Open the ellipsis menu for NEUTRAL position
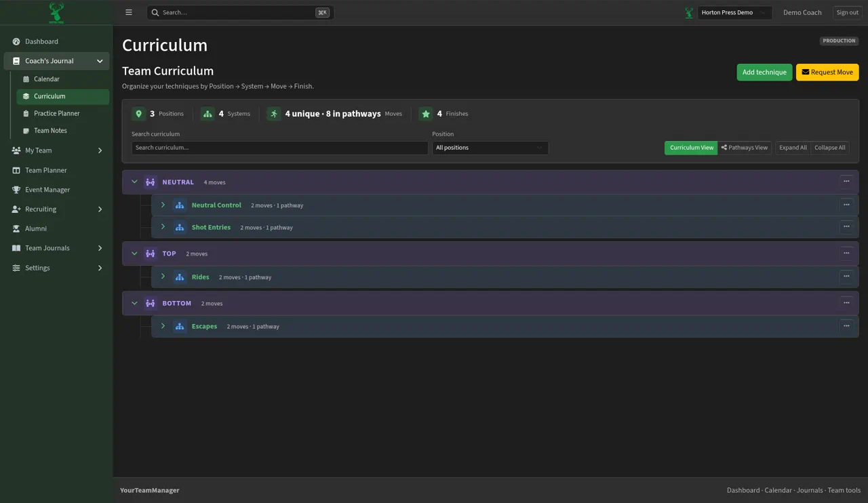868x503 pixels. [x=846, y=182]
